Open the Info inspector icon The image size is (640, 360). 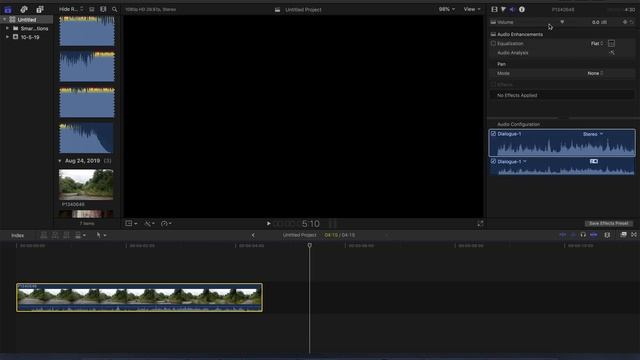[x=522, y=9]
